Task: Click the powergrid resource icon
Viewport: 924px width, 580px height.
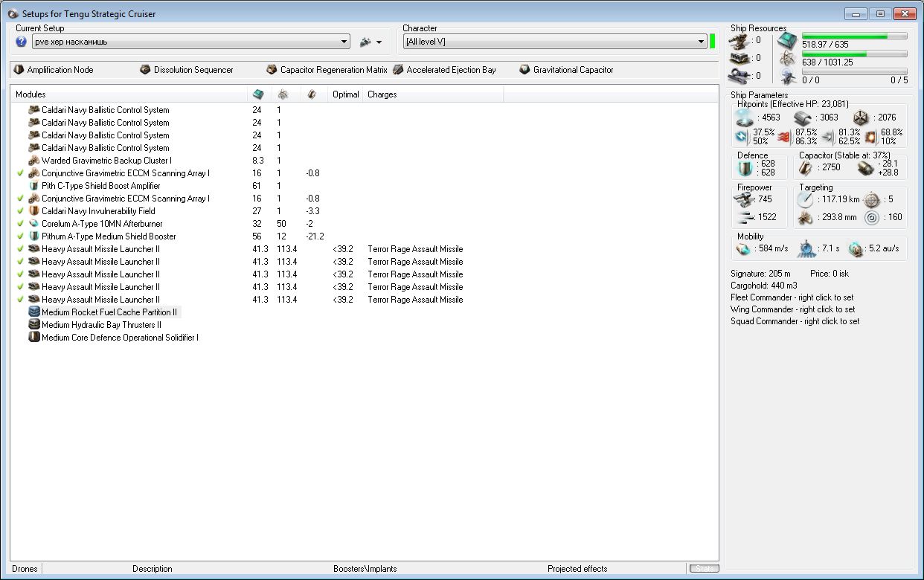Action: pos(787,59)
